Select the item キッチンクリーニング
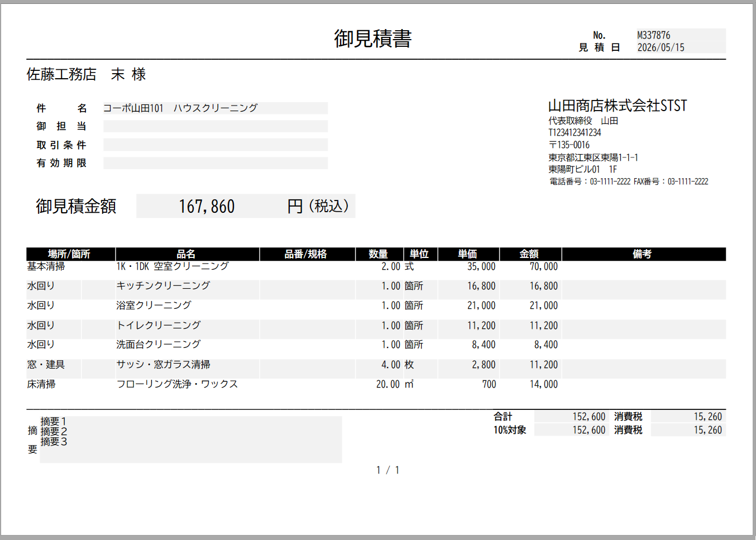This screenshot has width=756, height=540. click(x=163, y=285)
